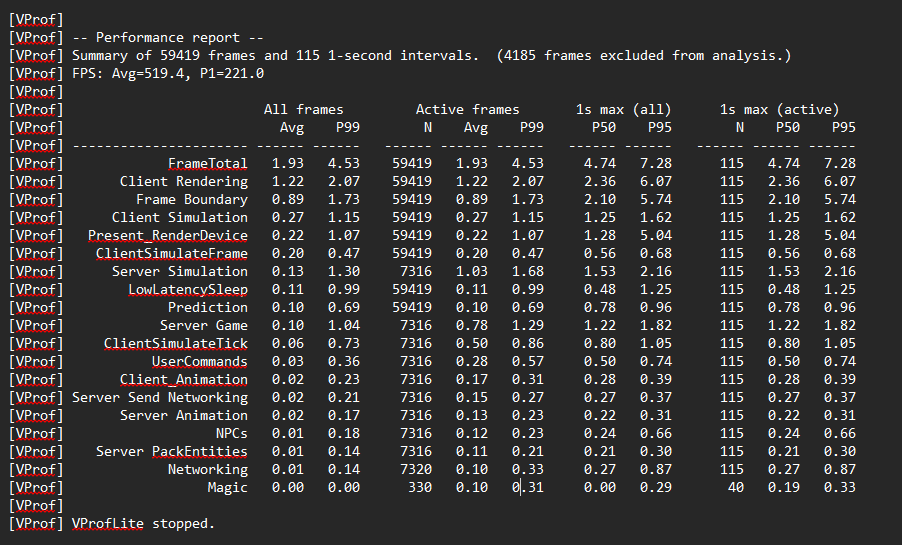Click 'VProfLite stopped.' line
This screenshot has width=902, height=545.
pyautogui.click(x=143, y=524)
